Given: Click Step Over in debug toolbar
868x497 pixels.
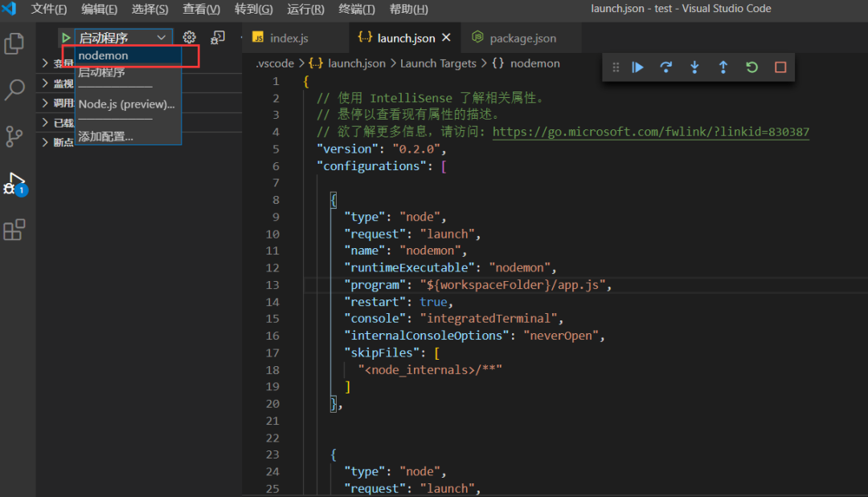Looking at the screenshot, I should tap(666, 67).
